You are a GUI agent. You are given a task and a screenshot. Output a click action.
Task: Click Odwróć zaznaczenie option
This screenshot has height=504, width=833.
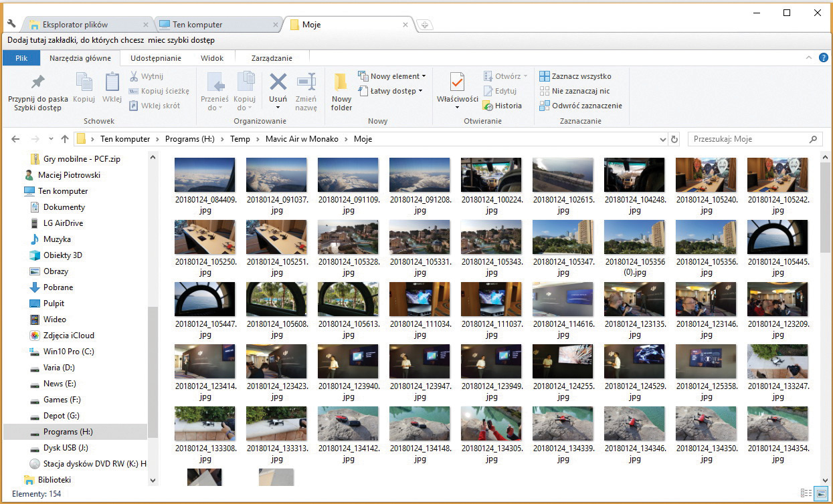[x=581, y=106]
